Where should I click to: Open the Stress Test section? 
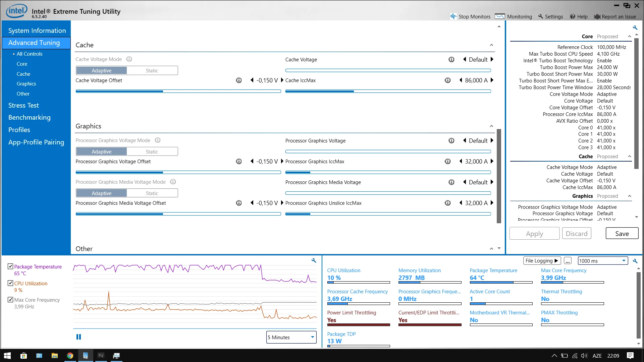coord(23,105)
